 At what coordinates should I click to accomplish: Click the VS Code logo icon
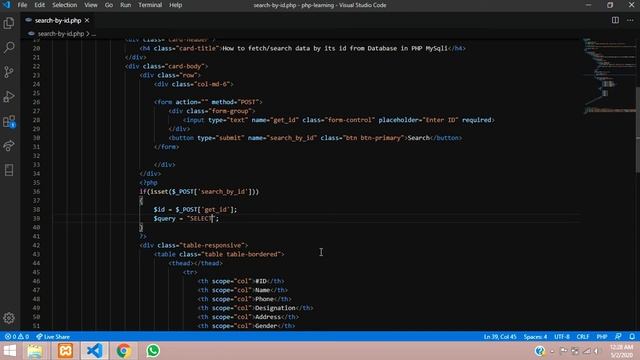point(7,5)
